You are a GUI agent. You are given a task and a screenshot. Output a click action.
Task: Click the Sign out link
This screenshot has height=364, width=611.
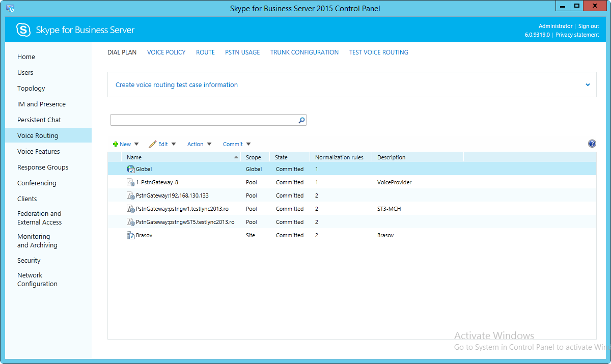tap(589, 26)
